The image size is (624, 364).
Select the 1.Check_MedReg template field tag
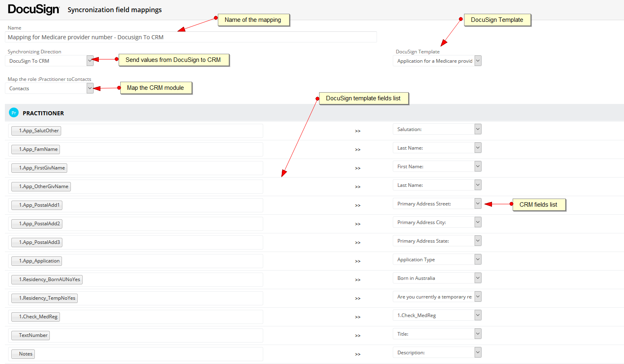pos(36,317)
